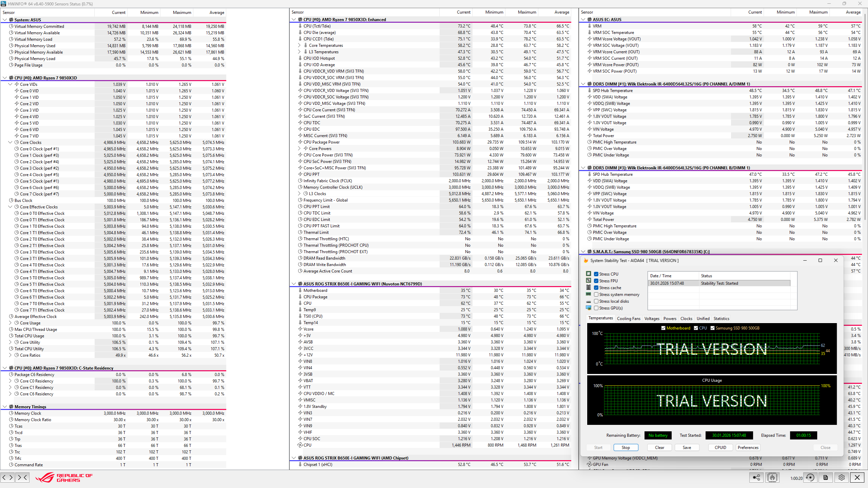Click the expand columns arrows button

pos(7,477)
